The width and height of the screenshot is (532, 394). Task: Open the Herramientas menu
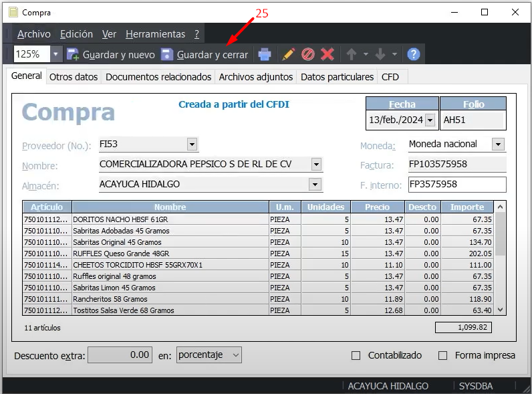pyautogui.click(x=155, y=34)
